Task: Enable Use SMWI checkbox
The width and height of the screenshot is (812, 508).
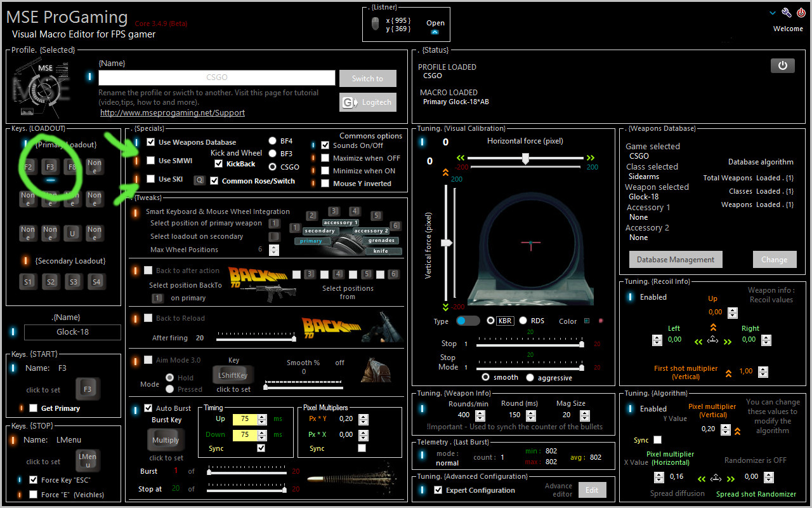Action: [x=151, y=161]
